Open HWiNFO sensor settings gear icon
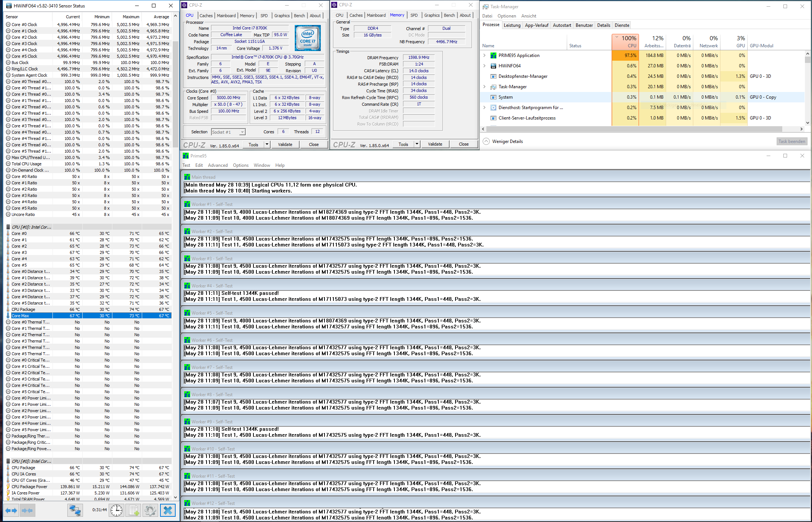 click(150, 510)
